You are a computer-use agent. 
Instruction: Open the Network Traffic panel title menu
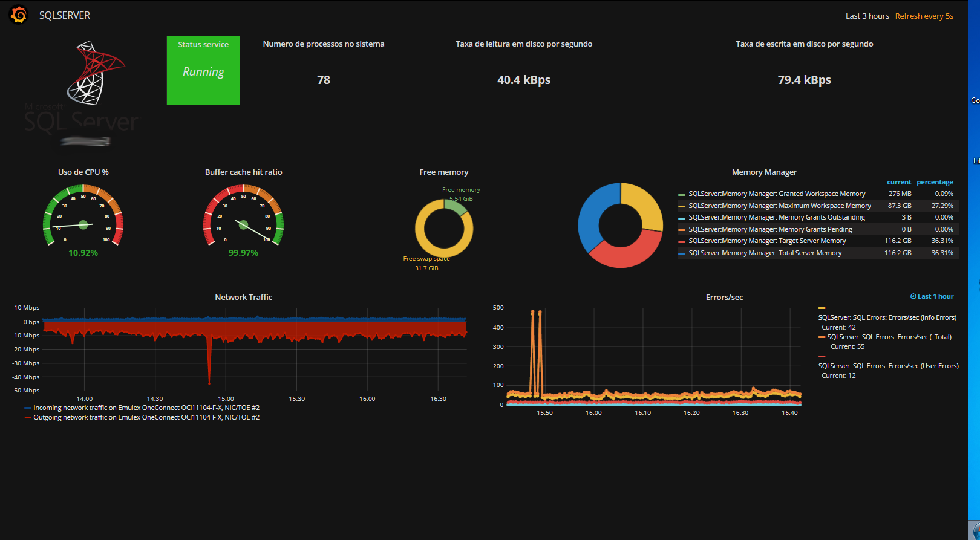coord(244,298)
